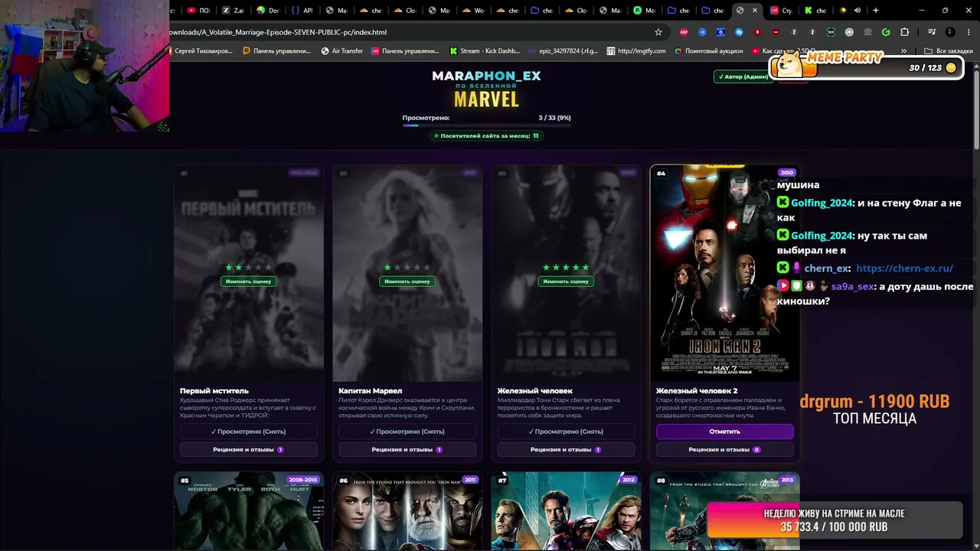
Task: Click the card #6 Thor poster
Action: 407,511
